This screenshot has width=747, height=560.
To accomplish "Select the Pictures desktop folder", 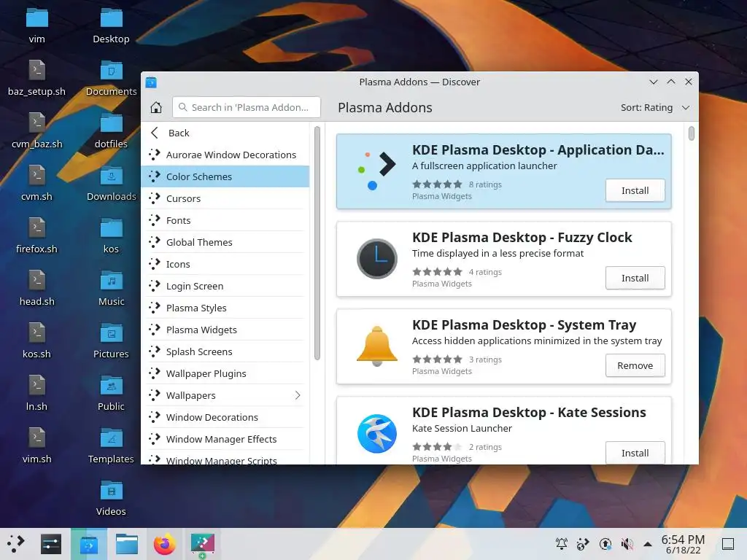I will point(111,340).
